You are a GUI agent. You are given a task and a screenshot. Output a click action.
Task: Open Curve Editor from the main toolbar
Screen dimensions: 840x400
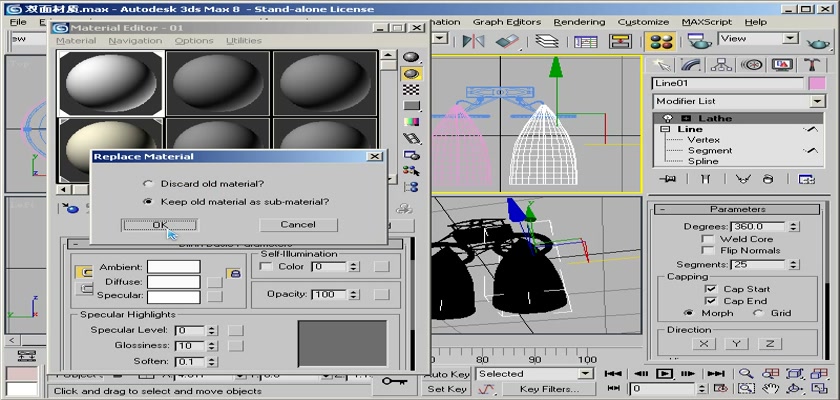pyautogui.click(x=586, y=41)
